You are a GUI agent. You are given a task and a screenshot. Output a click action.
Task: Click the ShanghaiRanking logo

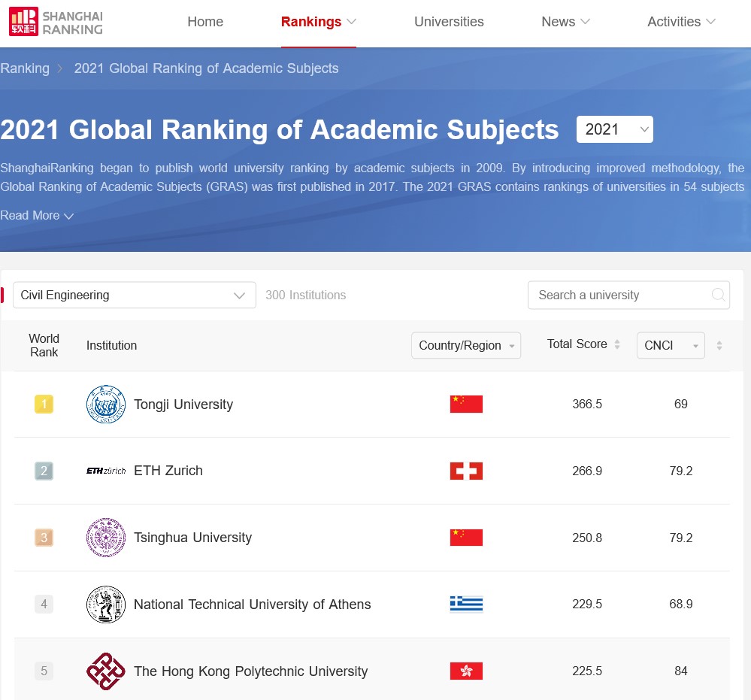56,22
